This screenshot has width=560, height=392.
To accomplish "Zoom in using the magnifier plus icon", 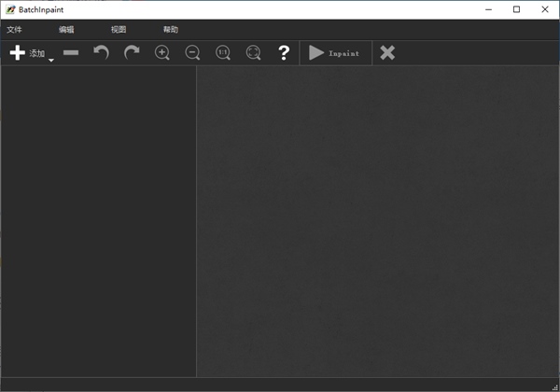I will [x=162, y=53].
